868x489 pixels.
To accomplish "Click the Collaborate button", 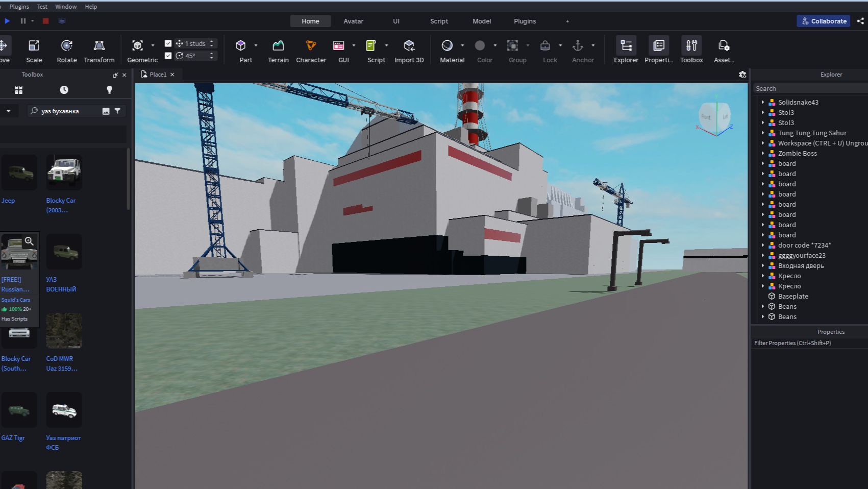I will pos(823,21).
